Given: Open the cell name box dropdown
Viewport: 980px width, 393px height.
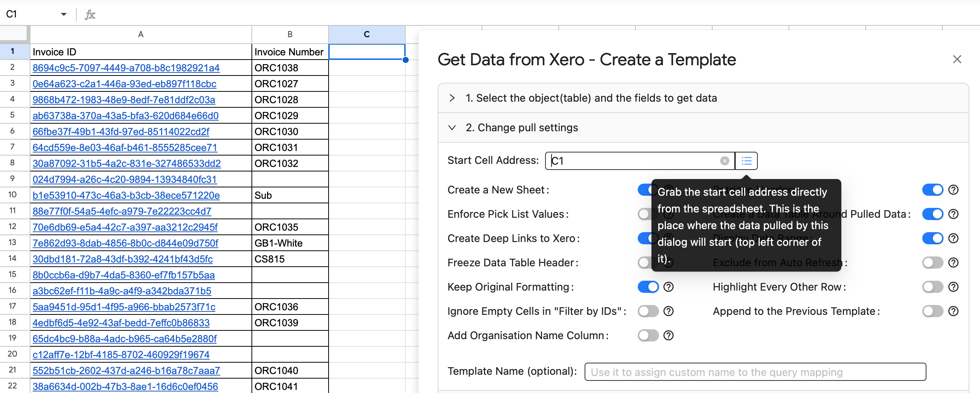Looking at the screenshot, I should pos(63,14).
